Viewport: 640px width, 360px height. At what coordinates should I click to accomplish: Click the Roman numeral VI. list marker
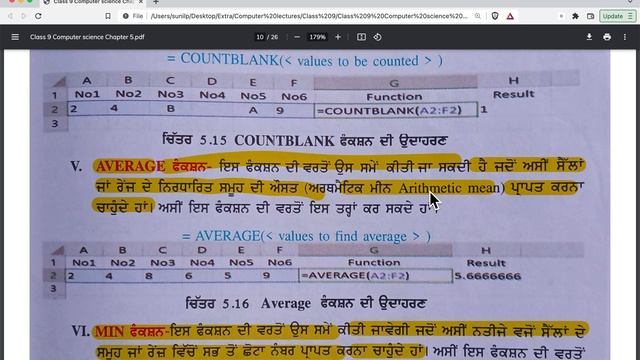pos(80,331)
